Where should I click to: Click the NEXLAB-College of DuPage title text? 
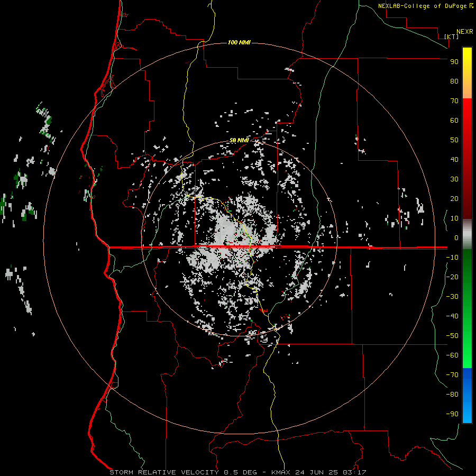[x=422, y=6]
